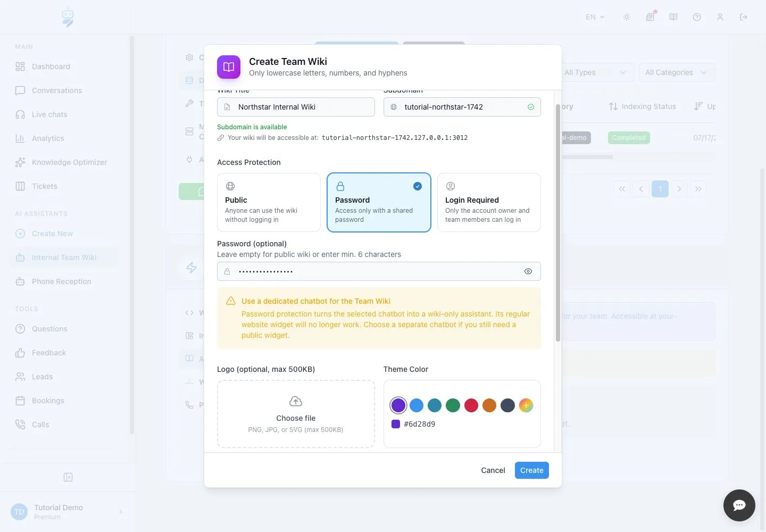766x532 pixels.
Task: Go to next page of results
Action: point(679,189)
